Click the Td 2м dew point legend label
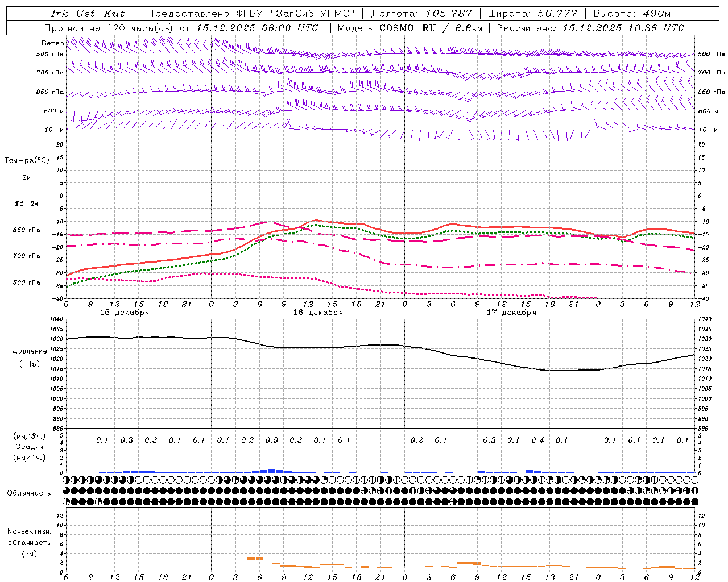The height and width of the screenshot is (582, 728). (x=27, y=203)
